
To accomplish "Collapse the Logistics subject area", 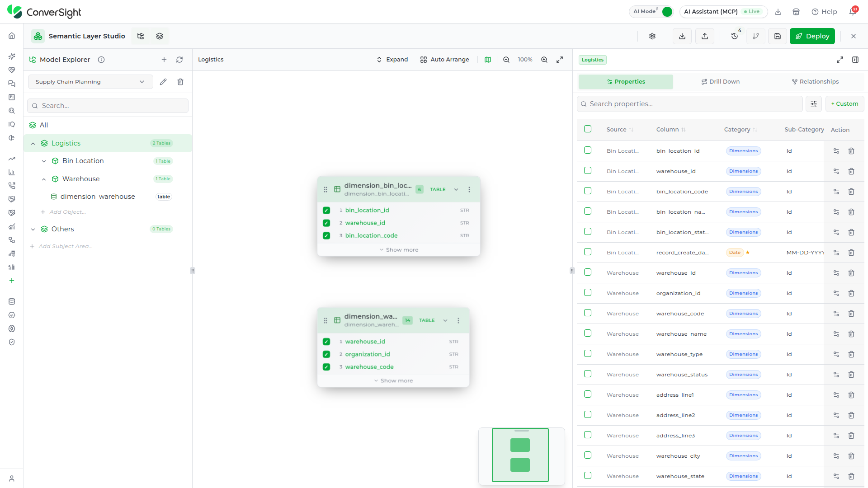I will (33, 144).
